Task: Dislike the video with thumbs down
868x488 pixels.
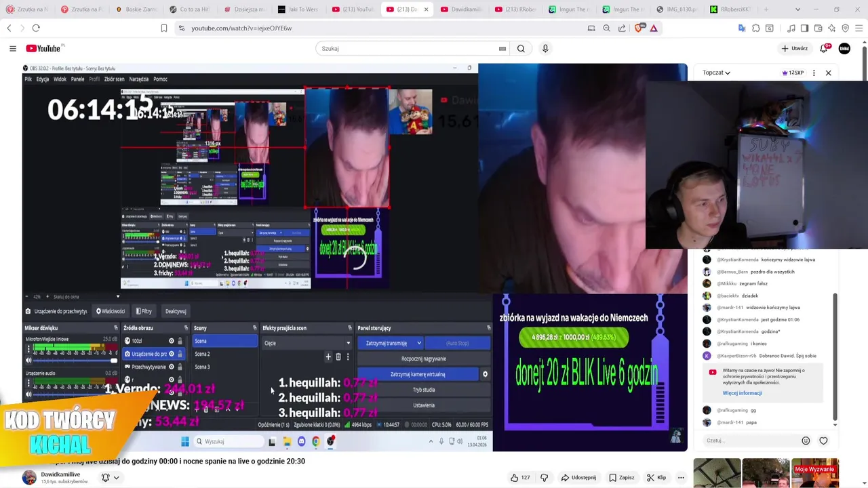Action: click(x=544, y=477)
